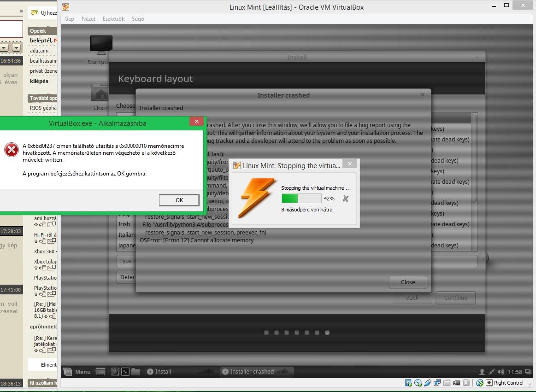Image resolution: width=536 pixels, height=392 pixels.
Task: Click the 17:41:00 timestamp in forum
Action: point(11,289)
